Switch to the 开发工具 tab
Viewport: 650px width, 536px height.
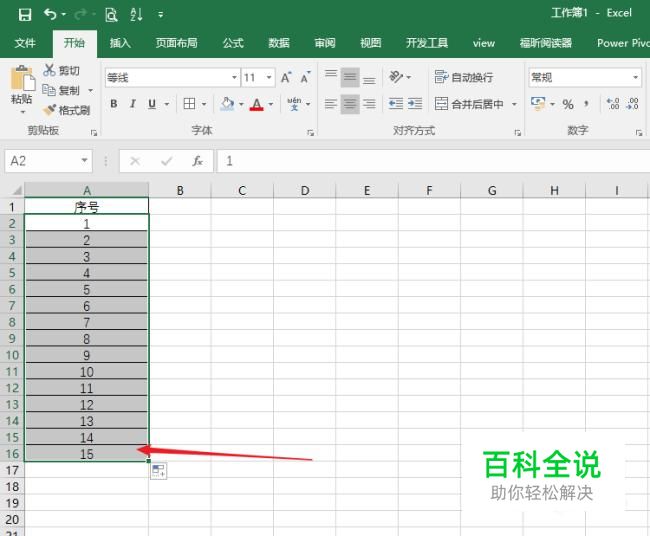point(427,43)
